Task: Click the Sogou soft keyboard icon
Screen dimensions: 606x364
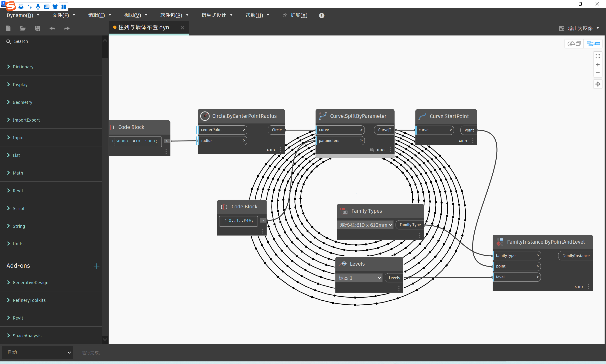Action: click(47, 7)
